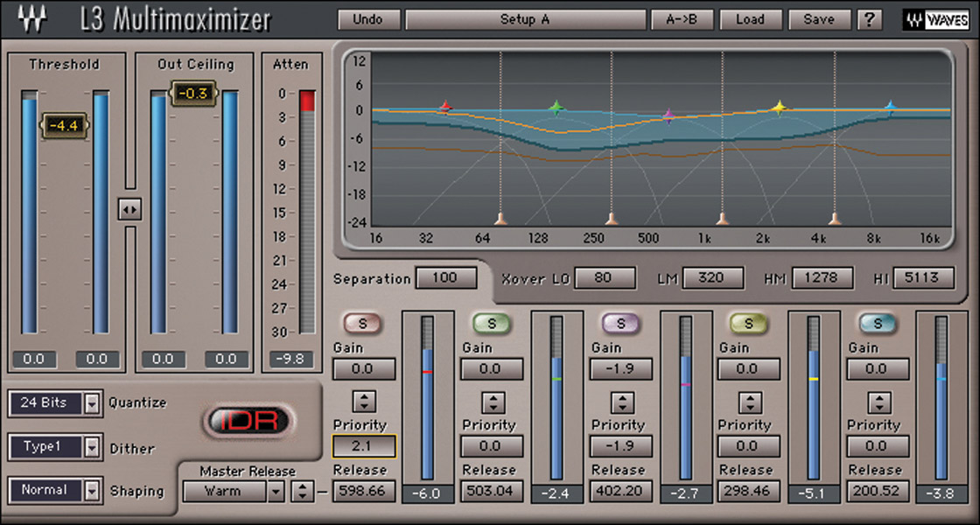Solo the green low-mid band

tap(491, 323)
